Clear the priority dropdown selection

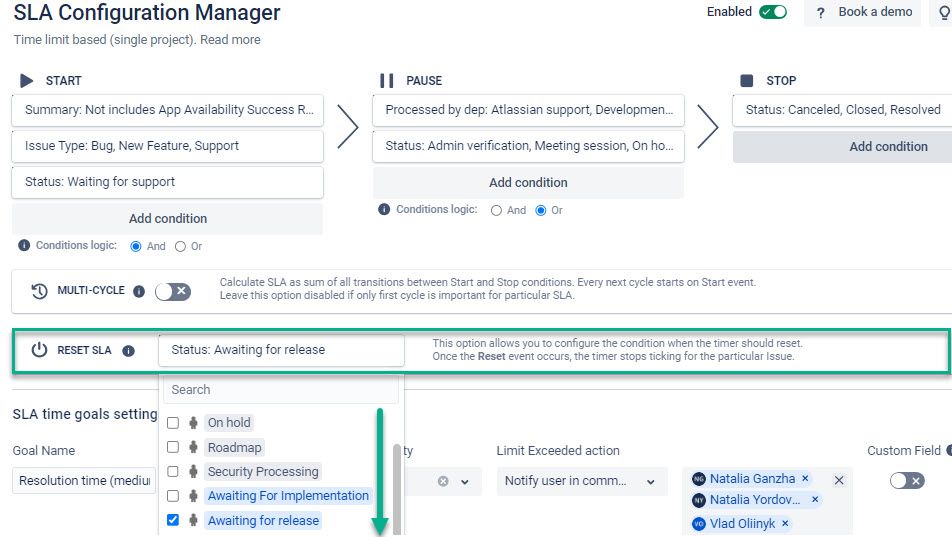point(443,481)
